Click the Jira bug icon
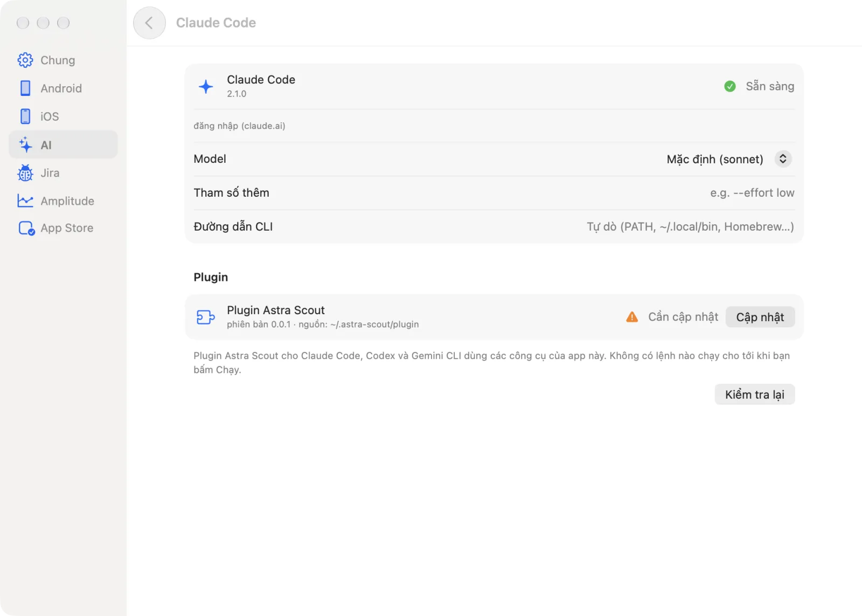The height and width of the screenshot is (616, 862). click(x=25, y=173)
